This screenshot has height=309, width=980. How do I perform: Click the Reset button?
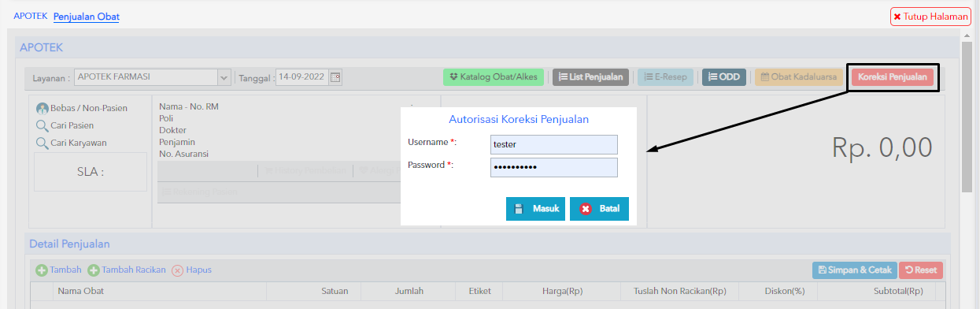[x=921, y=270]
